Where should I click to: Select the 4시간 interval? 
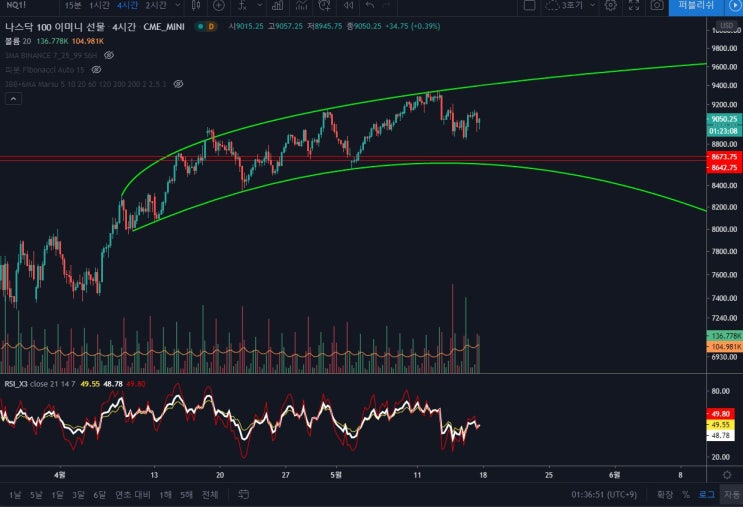point(127,5)
